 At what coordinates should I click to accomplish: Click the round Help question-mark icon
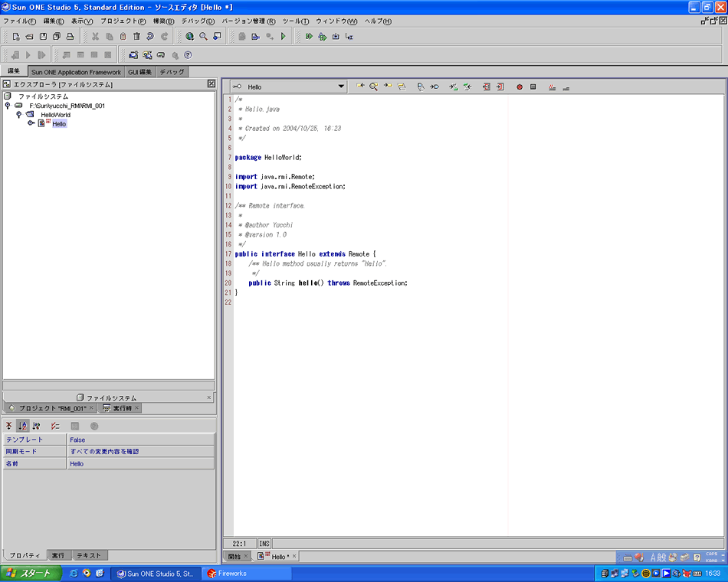coord(188,55)
